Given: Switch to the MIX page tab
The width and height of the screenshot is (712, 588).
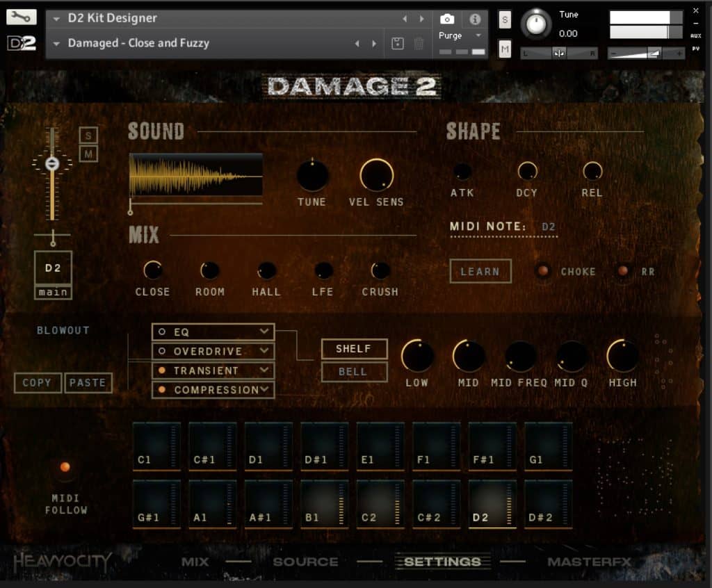Looking at the screenshot, I should [x=195, y=562].
